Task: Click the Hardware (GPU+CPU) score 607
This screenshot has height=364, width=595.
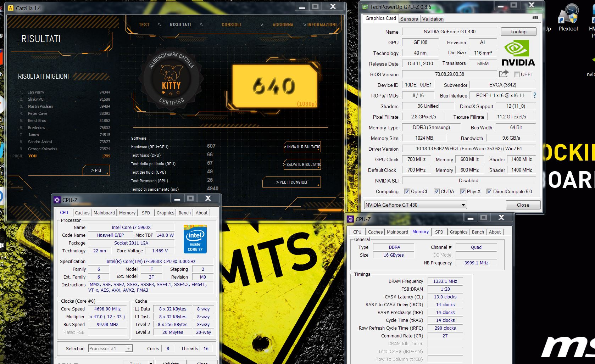Action: [x=211, y=146]
